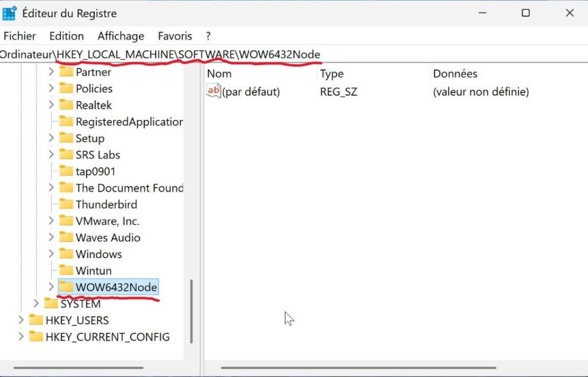Open the Fichier menu
The image size is (588, 377).
[20, 36]
